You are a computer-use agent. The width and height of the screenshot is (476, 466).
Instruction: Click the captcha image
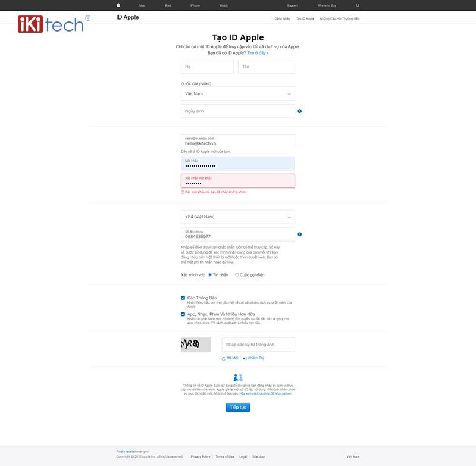[196, 345]
